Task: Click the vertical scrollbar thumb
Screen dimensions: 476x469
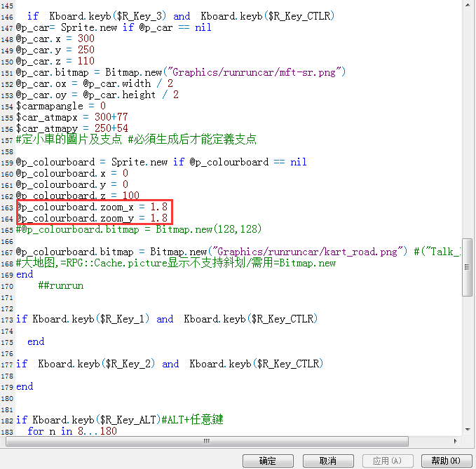Action: pyautogui.click(x=467, y=267)
